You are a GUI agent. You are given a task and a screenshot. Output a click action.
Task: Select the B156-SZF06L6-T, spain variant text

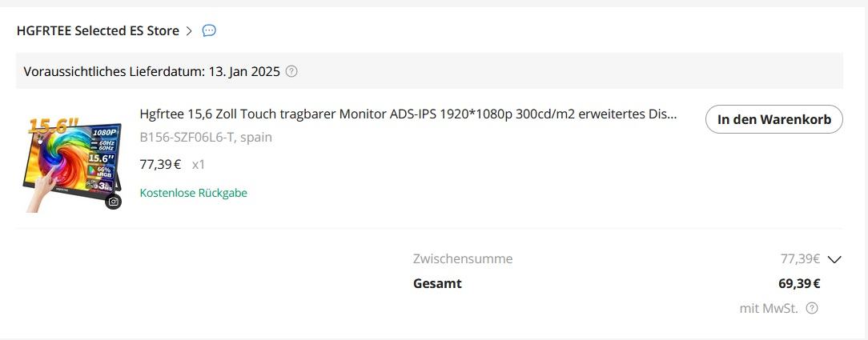206,137
